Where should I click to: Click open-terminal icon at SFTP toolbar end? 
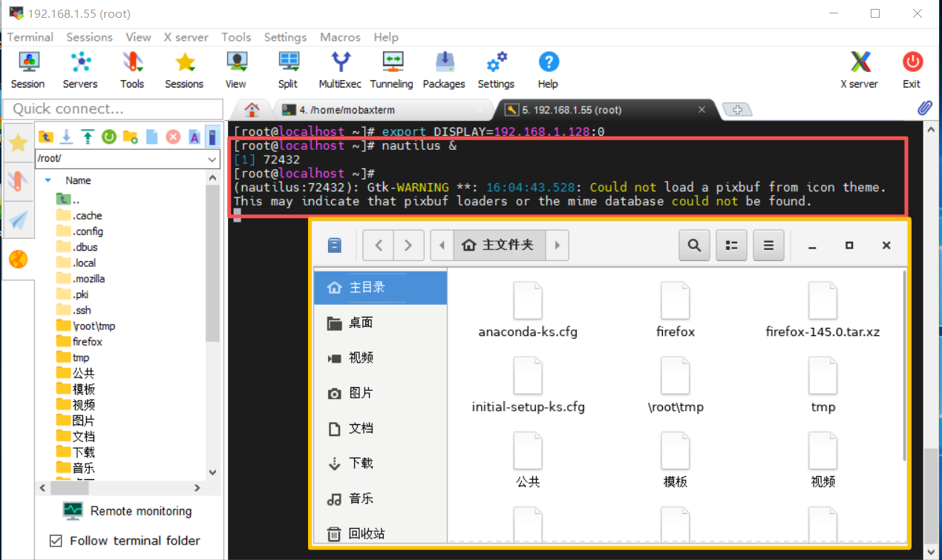click(x=213, y=136)
